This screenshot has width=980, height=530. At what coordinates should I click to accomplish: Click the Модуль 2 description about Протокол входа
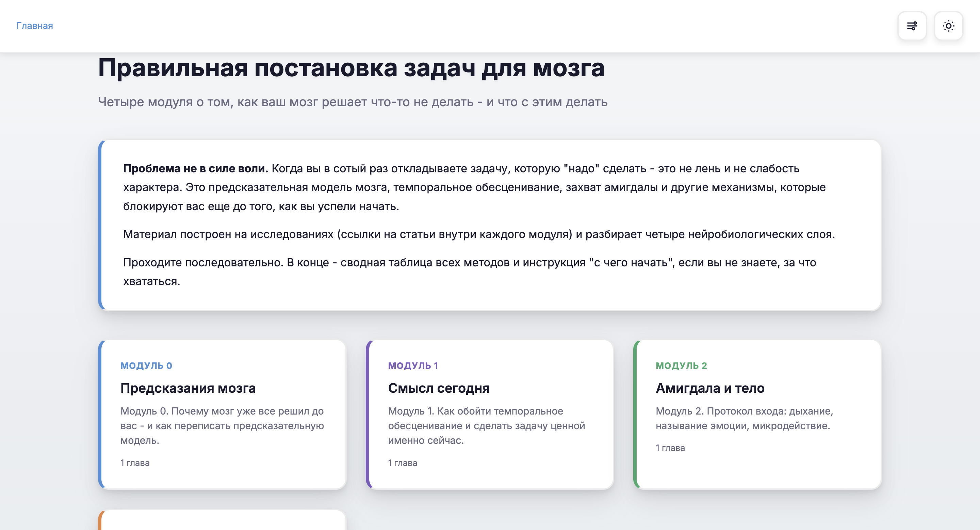pyautogui.click(x=744, y=418)
